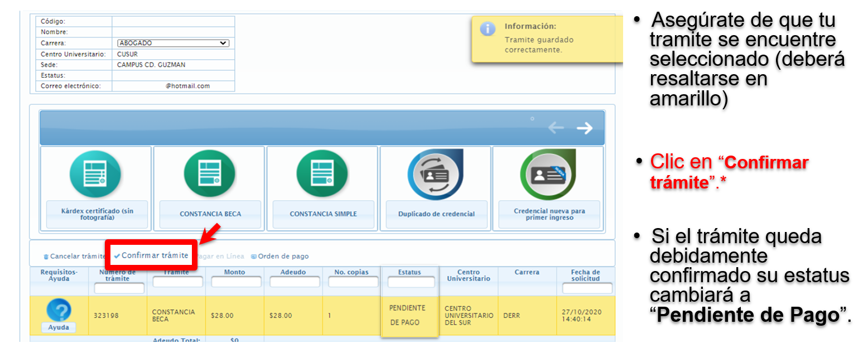Viewport: 868px width, 348px height.
Task: Click the Kárdex certificado green document icon
Action: point(94,173)
